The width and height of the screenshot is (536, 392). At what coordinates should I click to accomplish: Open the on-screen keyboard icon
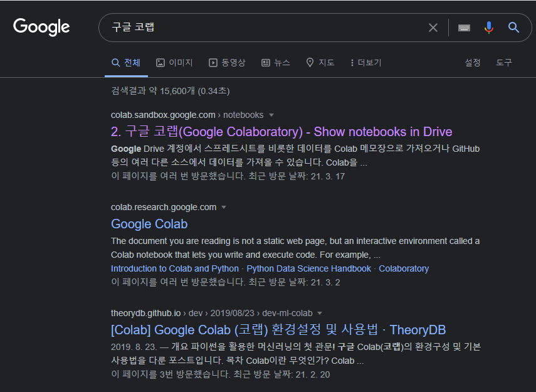coord(464,28)
